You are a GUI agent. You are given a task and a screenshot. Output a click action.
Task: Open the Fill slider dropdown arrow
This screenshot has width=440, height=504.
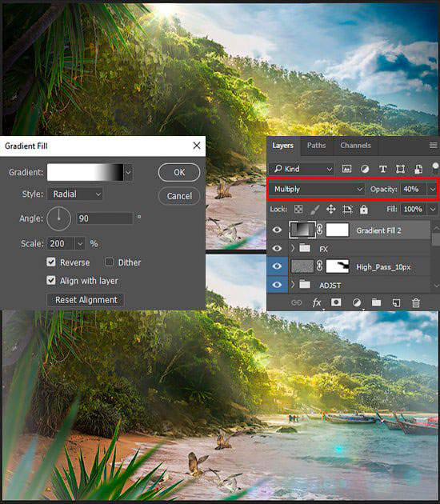pos(433,210)
